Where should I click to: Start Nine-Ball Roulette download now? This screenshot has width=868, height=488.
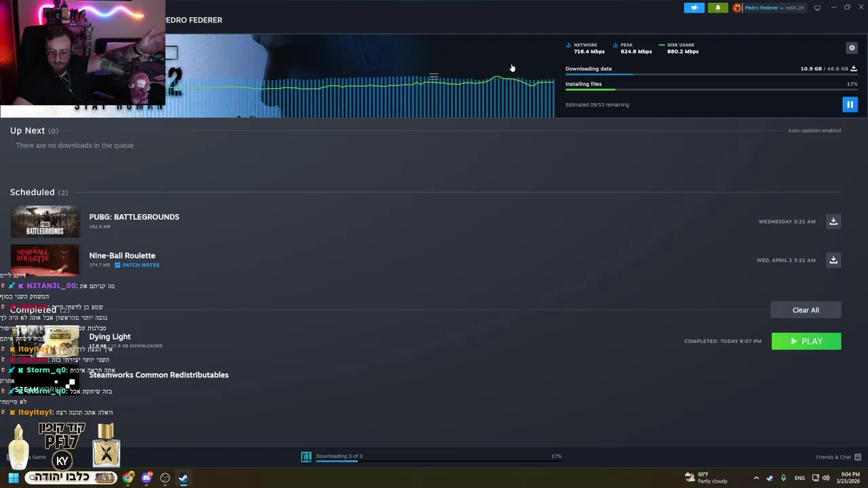[833, 260]
